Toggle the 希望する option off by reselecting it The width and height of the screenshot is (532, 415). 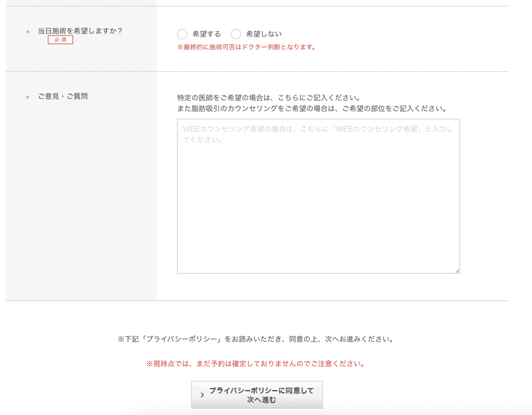[182, 34]
